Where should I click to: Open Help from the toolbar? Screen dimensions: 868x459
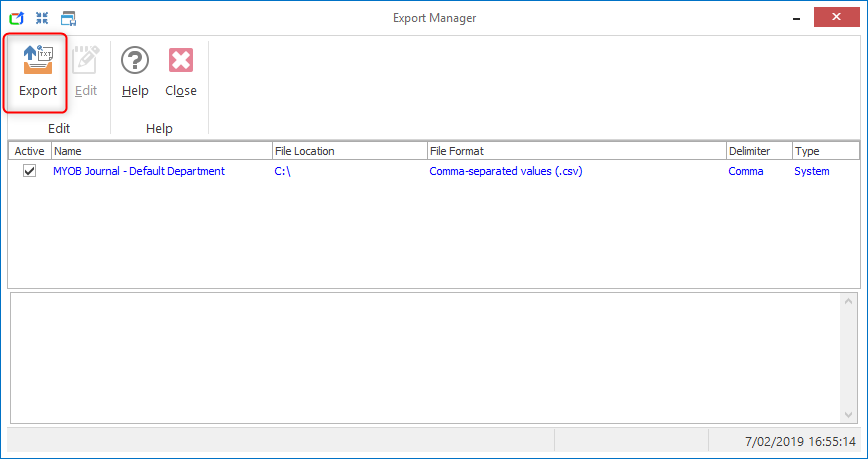coord(135,72)
